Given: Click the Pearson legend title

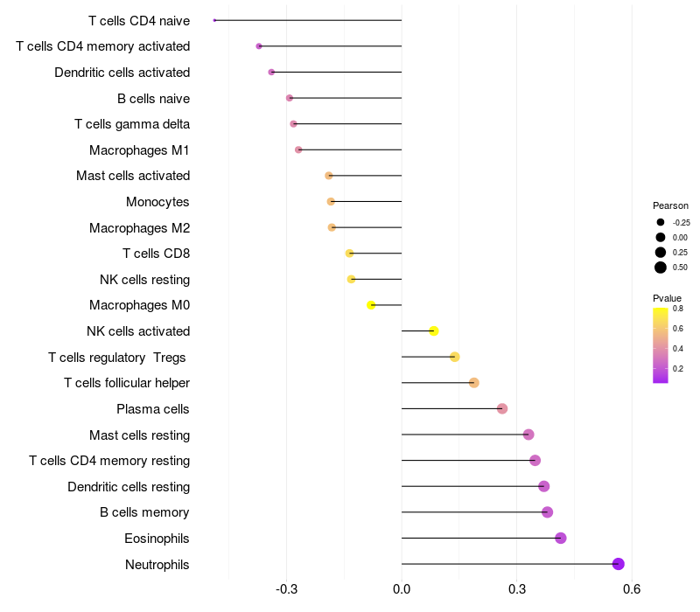Looking at the screenshot, I should coord(671,205).
